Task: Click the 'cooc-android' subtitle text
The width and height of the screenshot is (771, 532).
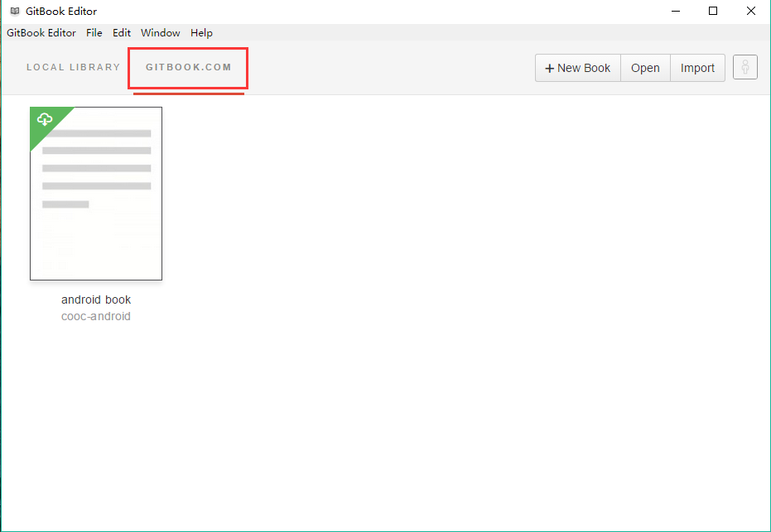Action: [96, 316]
